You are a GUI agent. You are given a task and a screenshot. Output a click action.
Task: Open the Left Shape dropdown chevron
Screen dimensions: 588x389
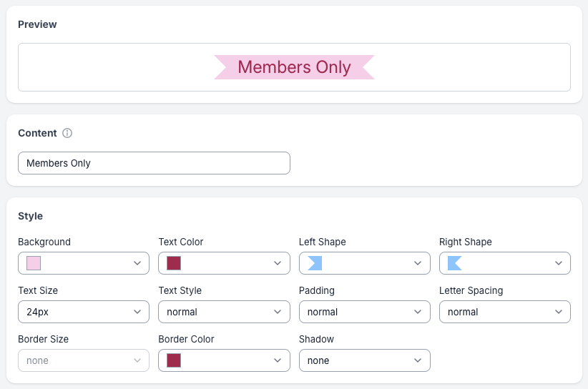point(418,263)
